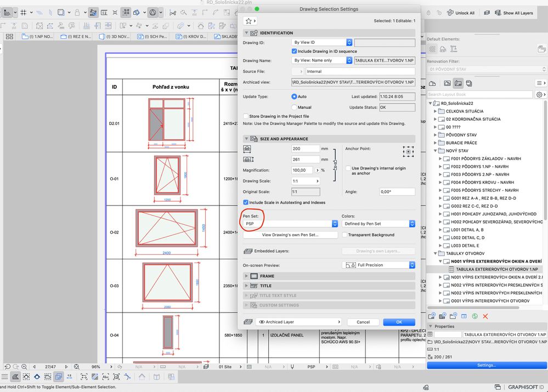Toggle Include Drawing in ID sequence checkbox
This screenshot has height=392, width=548.
[x=295, y=51]
